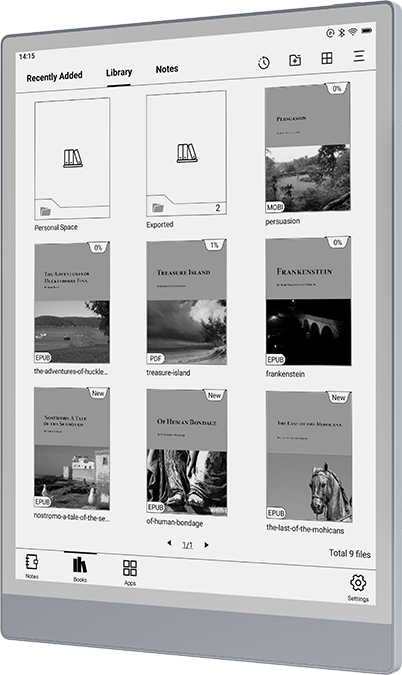Click the New badge on Of Human Bondage
Screen dimensions: 402x675
point(214,395)
